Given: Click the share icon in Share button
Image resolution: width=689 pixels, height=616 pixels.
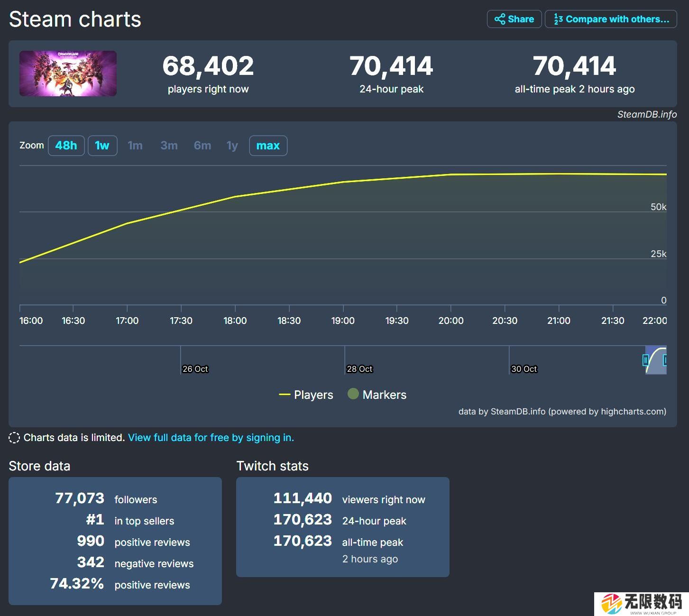Looking at the screenshot, I should click(500, 19).
